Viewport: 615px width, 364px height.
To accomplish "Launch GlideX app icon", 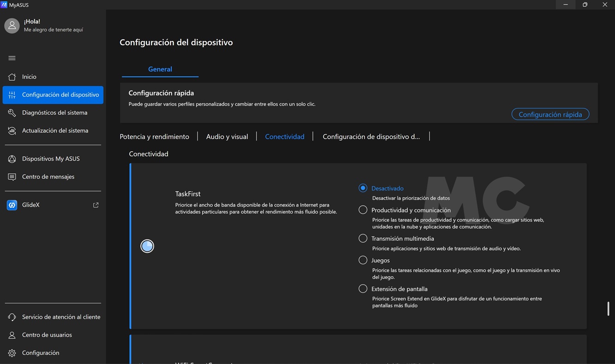I will tap(12, 205).
